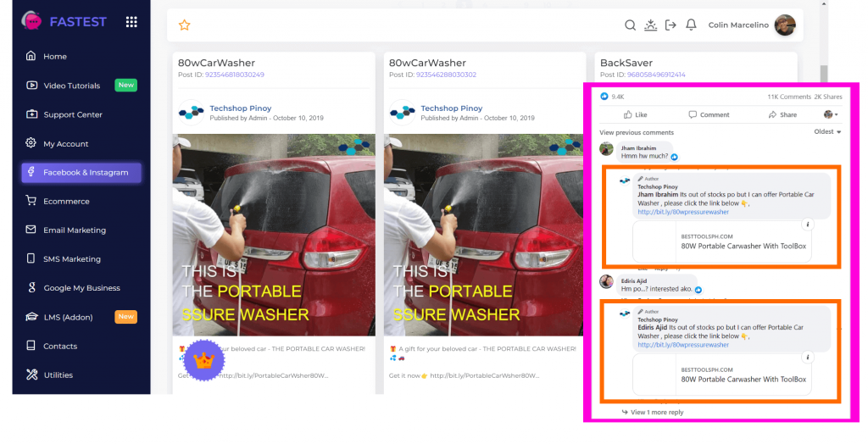This screenshot has height=444, width=868.
Task: Click the Utilities tools icon
Action: click(x=31, y=375)
